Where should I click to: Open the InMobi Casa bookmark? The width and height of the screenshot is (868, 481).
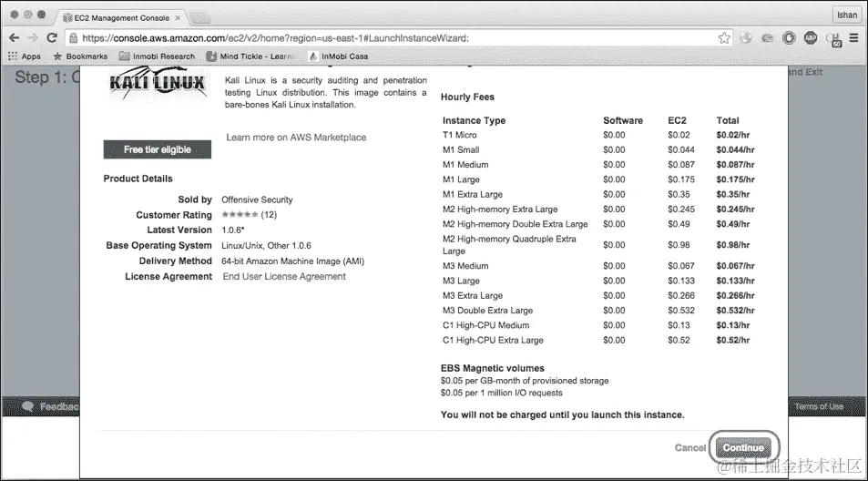pos(338,56)
